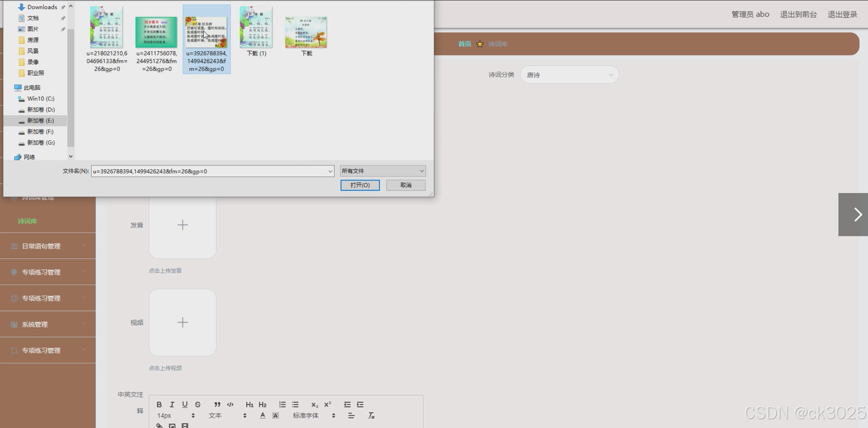This screenshot has width=868, height=428.
Task: Apply heading H1 style
Action: (249, 405)
